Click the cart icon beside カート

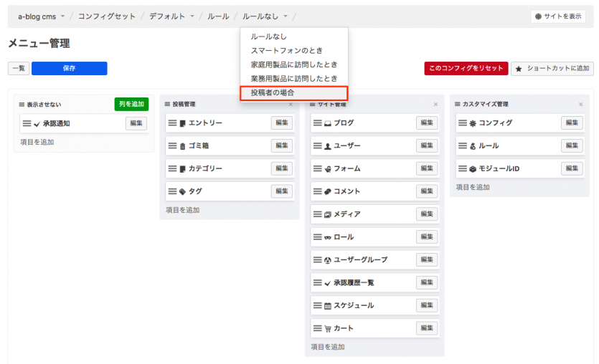[x=327, y=329]
